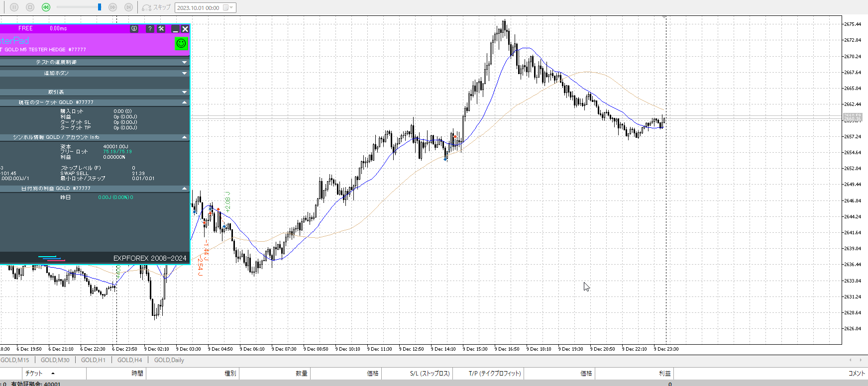The image size is (868, 386).
Task: Click the スキップ skip button
Action: 156,7
